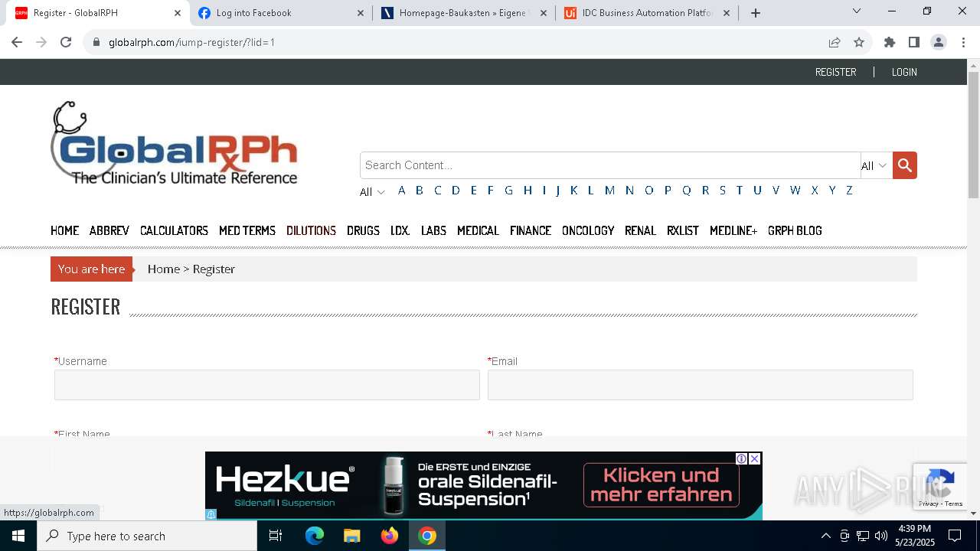Image resolution: width=980 pixels, height=551 pixels.
Task: Open the MED TERMS menu
Action: coord(247,230)
